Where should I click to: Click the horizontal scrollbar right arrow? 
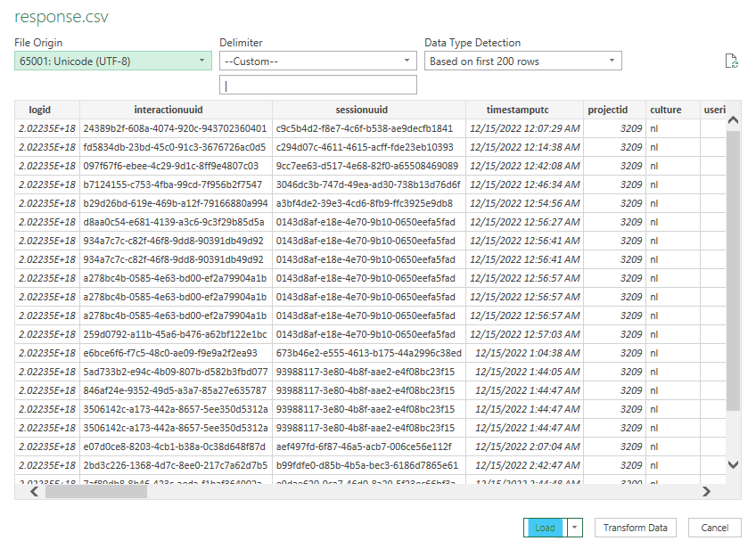[705, 491]
